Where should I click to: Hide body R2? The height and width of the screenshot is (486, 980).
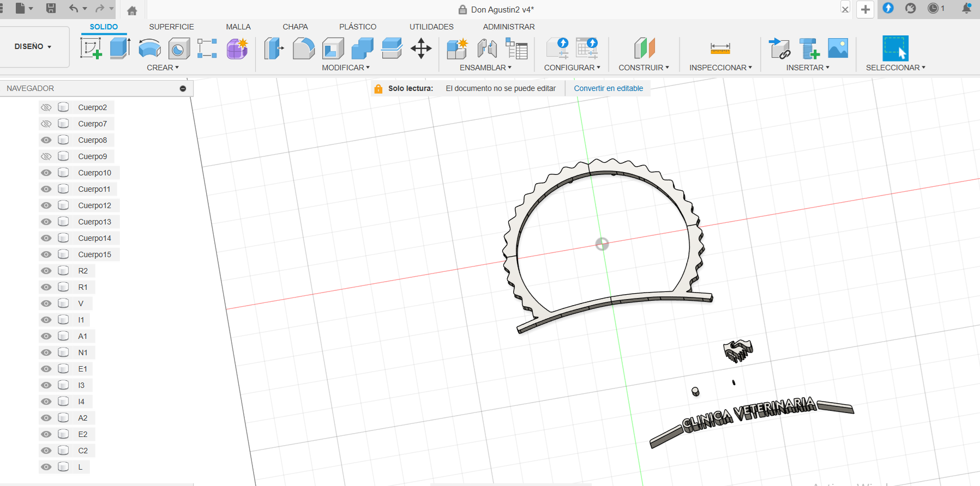click(x=46, y=271)
